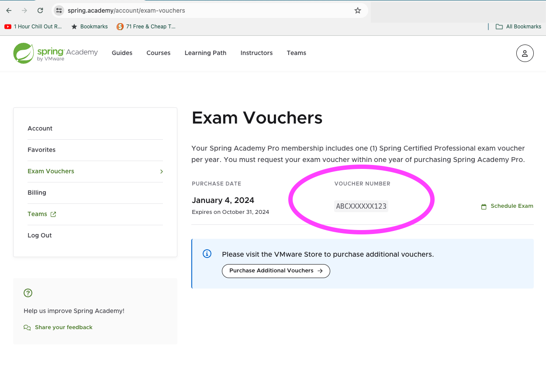Viewport: 546px width, 392px height.
Task: Click the chevron beside Exam Vouchers
Action: click(x=162, y=172)
